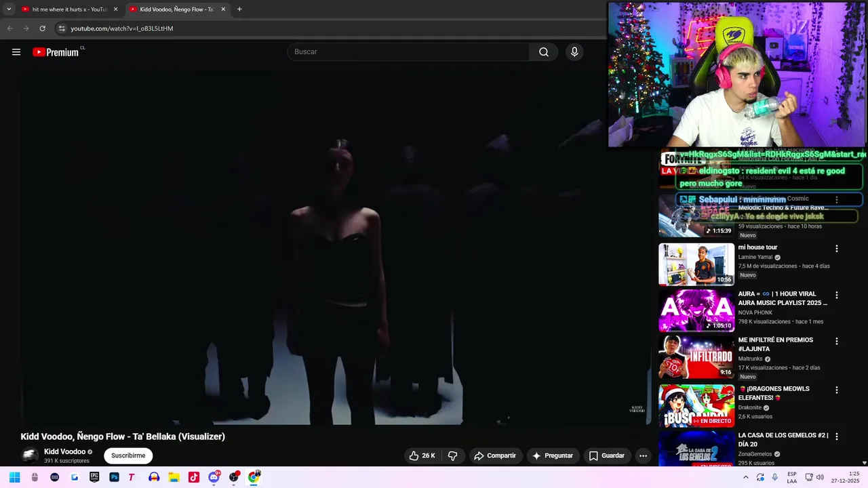This screenshot has width=868, height=488.
Task: Click the search magnifier button
Action: click(544, 52)
